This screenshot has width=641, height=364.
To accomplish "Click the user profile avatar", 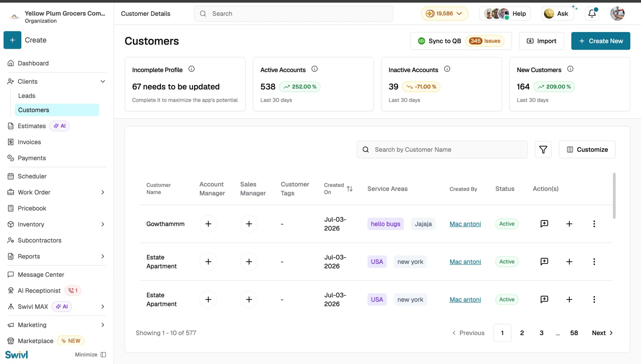I will (617, 13).
